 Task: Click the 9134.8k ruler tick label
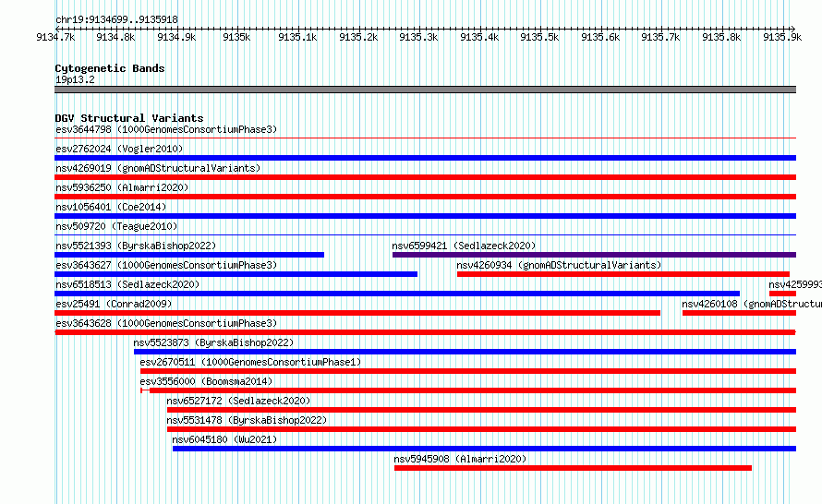point(115,37)
